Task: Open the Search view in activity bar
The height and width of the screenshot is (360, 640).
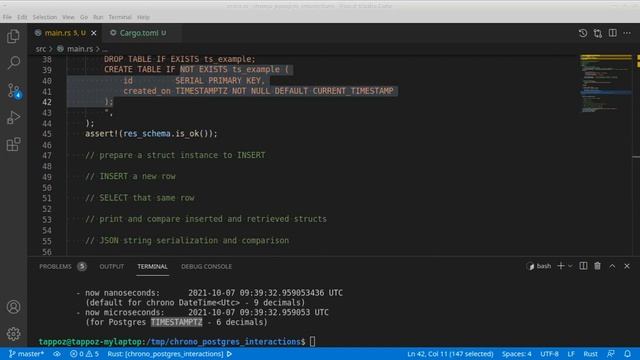Action: pyautogui.click(x=13, y=63)
